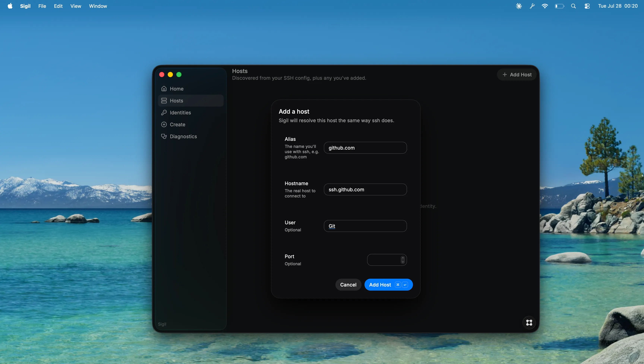Cancel the Add a host dialog
Viewport: 644px width, 364px height.
pyautogui.click(x=348, y=285)
